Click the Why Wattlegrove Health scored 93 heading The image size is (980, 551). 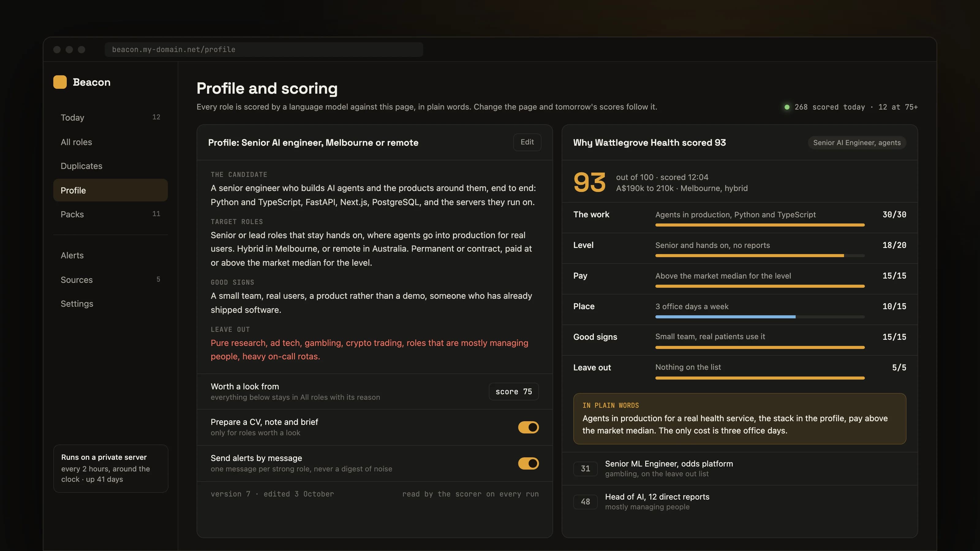649,143
